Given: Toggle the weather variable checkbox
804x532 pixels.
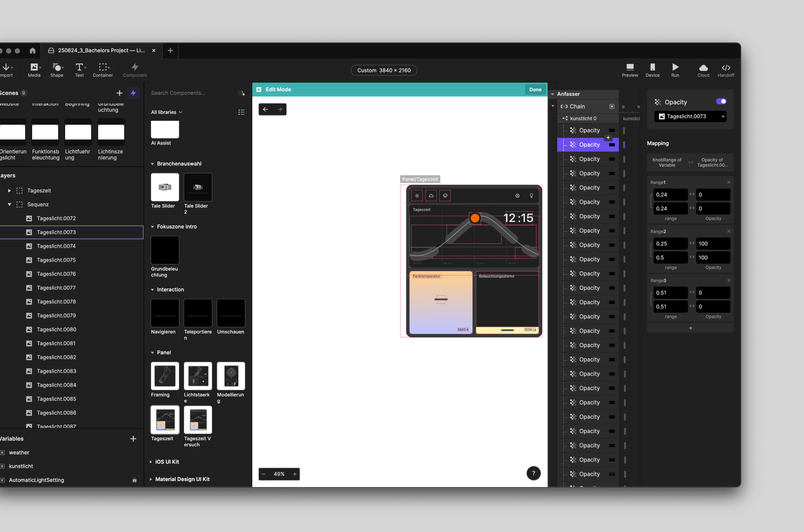Looking at the screenshot, I should [x=2, y=452].
